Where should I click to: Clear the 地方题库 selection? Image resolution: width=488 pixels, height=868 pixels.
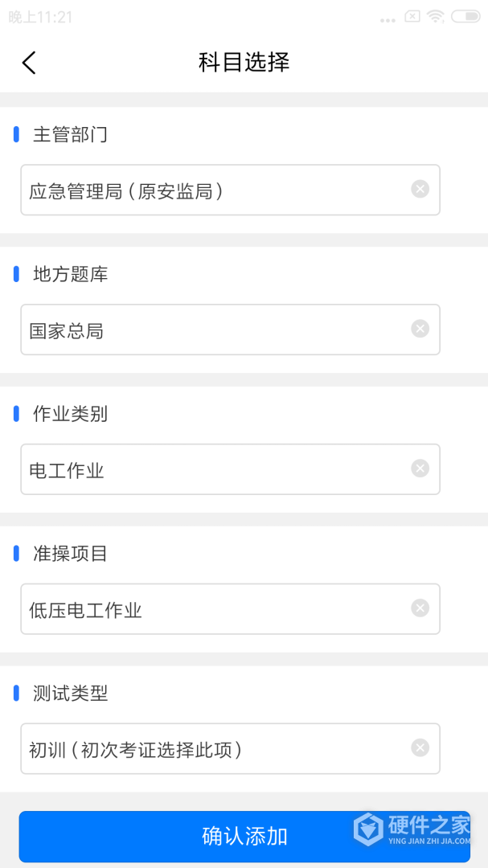point(420,328)
